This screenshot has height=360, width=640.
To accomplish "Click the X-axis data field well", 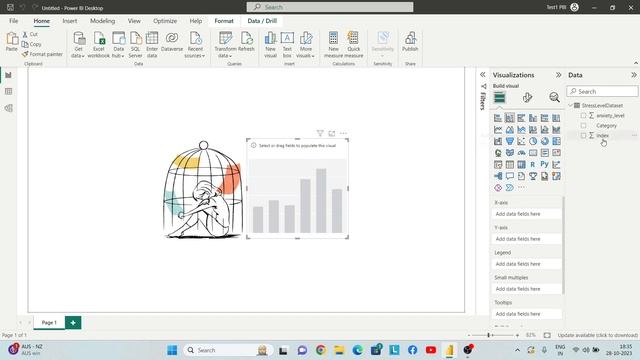I will point(527,214).
